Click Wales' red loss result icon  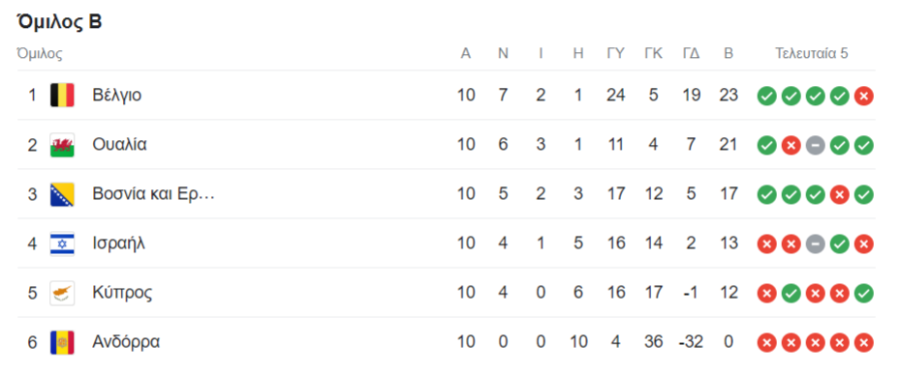pyautogui.click(x=791, y=145)
